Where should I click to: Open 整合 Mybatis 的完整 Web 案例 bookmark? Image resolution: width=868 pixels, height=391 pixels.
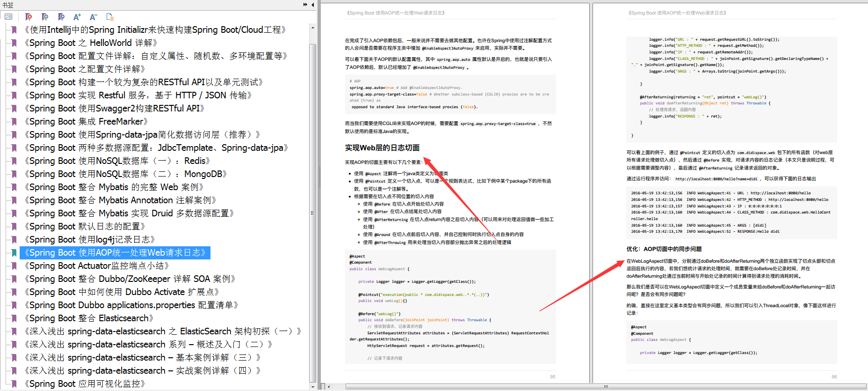tap(114, 187)
